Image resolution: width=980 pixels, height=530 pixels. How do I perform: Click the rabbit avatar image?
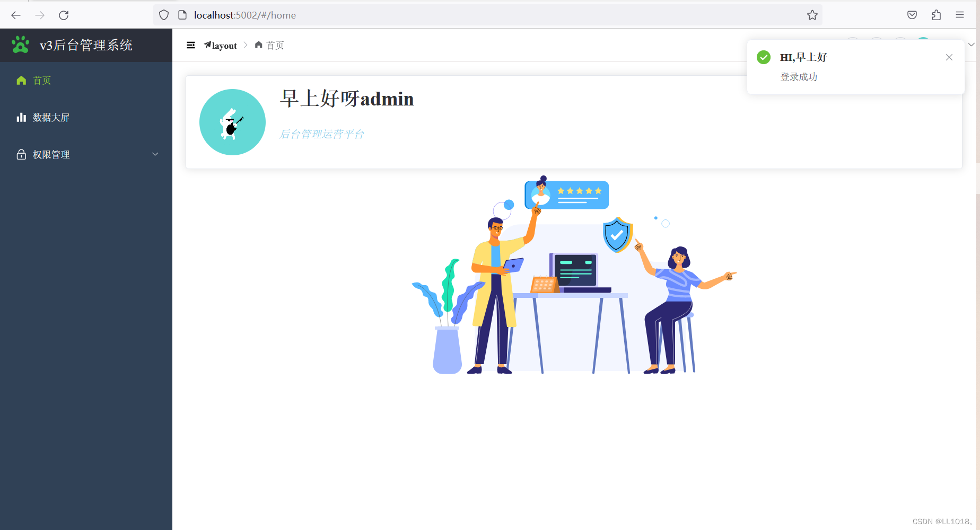pos(232,122)
